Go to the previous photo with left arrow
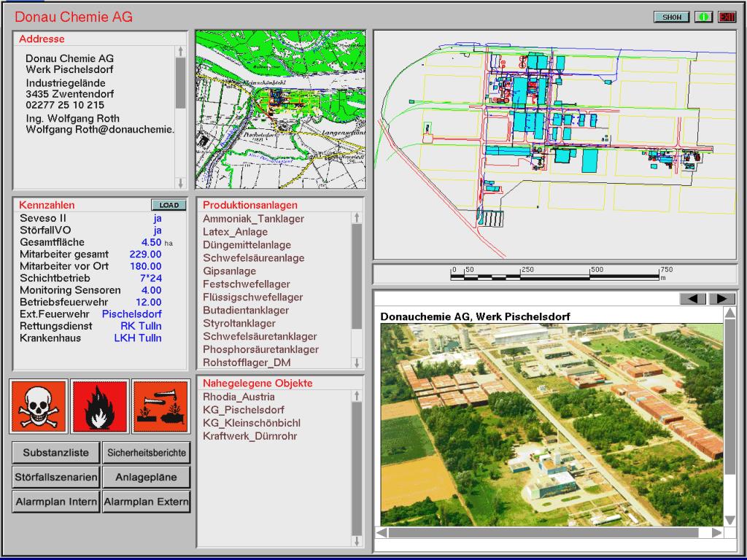The image size is (747, 560). (693, 298)
